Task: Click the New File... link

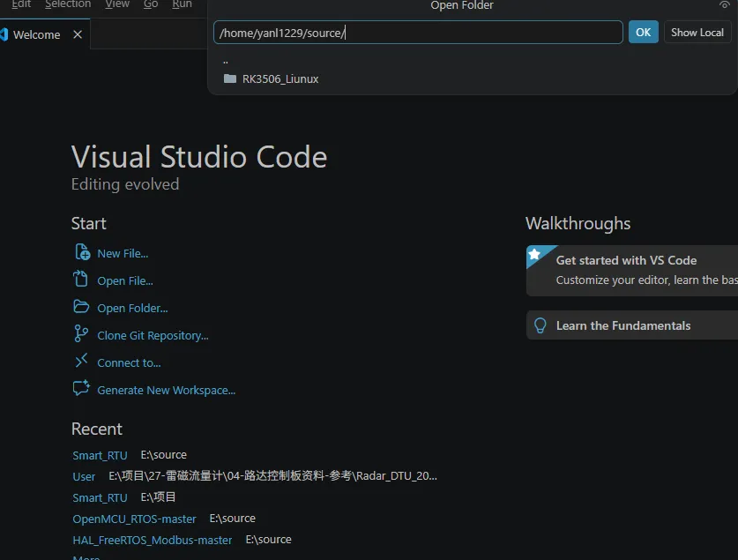Action: point(123,253)
